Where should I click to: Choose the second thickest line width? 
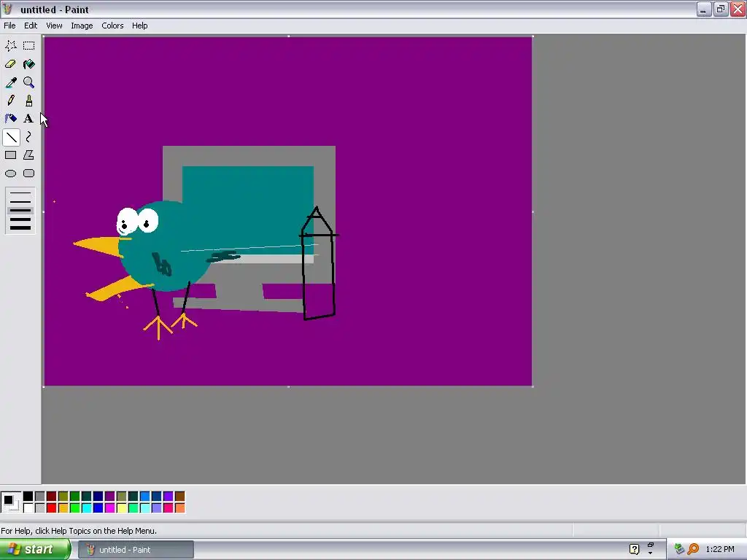[x=20, y=219]
